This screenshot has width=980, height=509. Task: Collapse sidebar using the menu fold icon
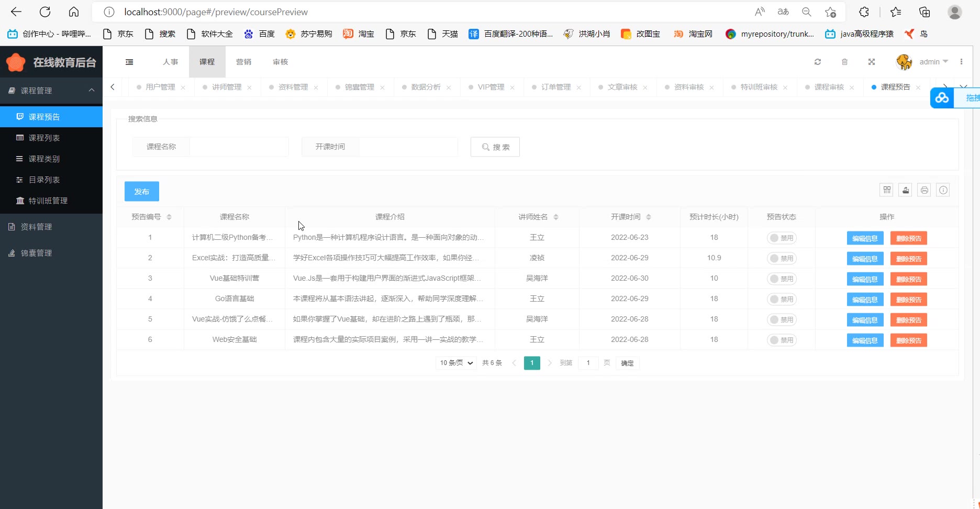point(129,62)
